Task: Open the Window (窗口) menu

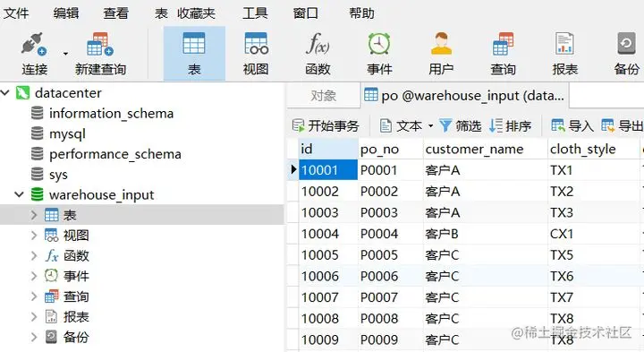Action: (x=305, y=13)
